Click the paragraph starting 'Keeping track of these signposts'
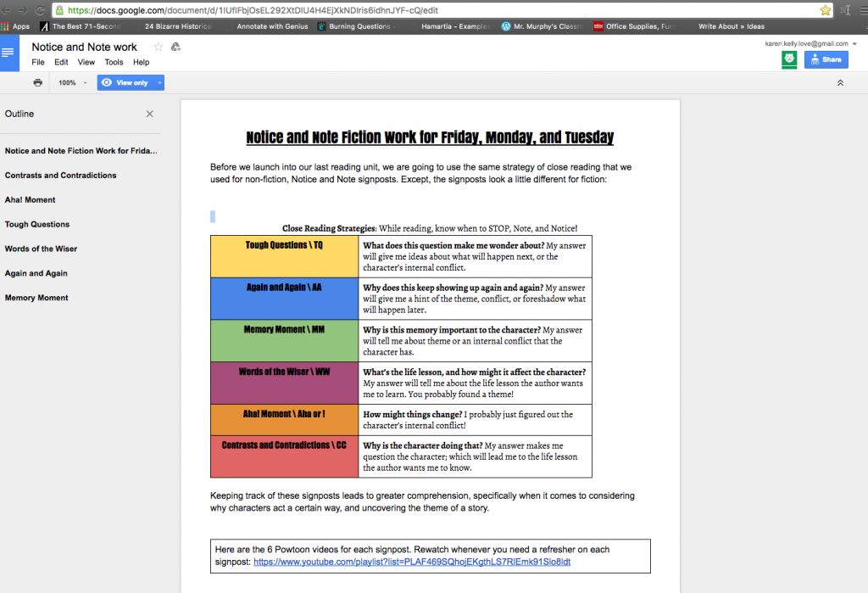The image size is (868, 593). click(422, 501)
